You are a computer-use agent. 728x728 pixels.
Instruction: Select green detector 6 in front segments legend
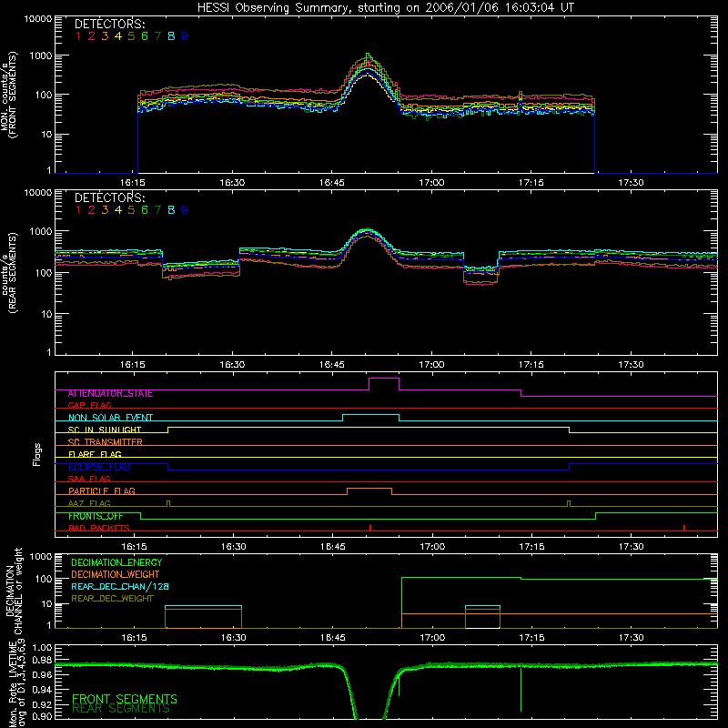145,36
